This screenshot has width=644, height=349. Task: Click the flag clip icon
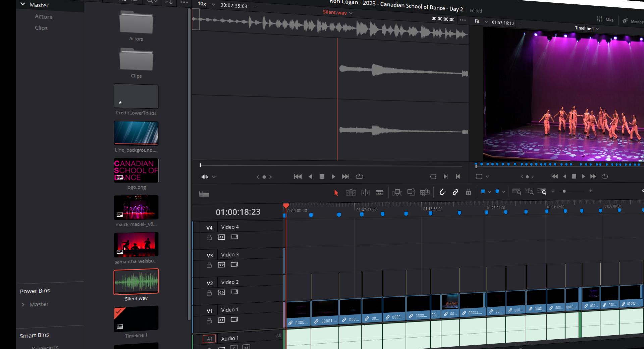click(x=483, y=192)
